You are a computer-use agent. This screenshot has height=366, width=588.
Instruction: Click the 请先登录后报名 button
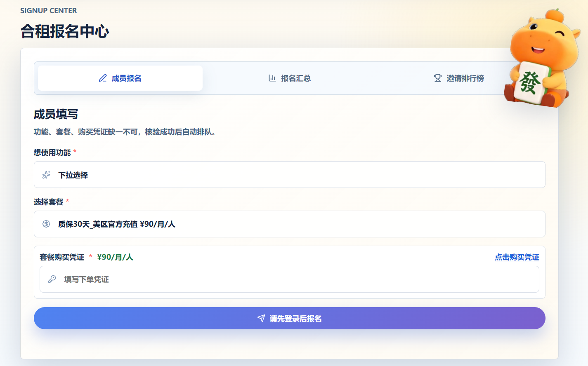(x=290, y=318)
